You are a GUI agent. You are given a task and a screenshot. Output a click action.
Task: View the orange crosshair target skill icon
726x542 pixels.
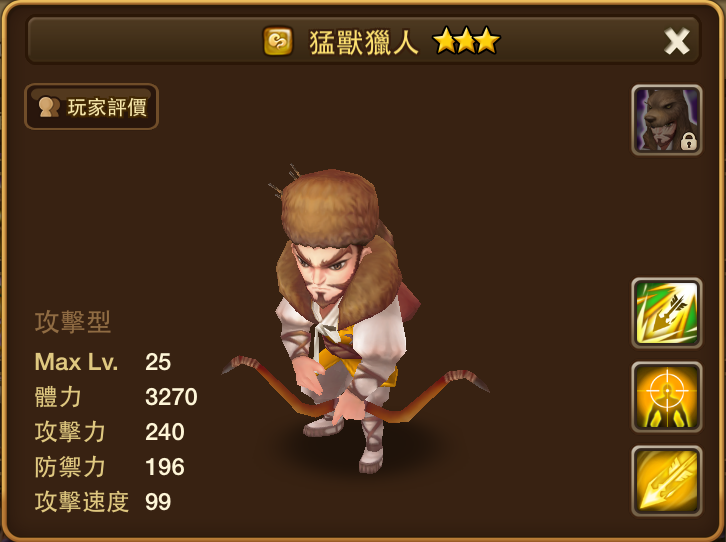(667, 397)
